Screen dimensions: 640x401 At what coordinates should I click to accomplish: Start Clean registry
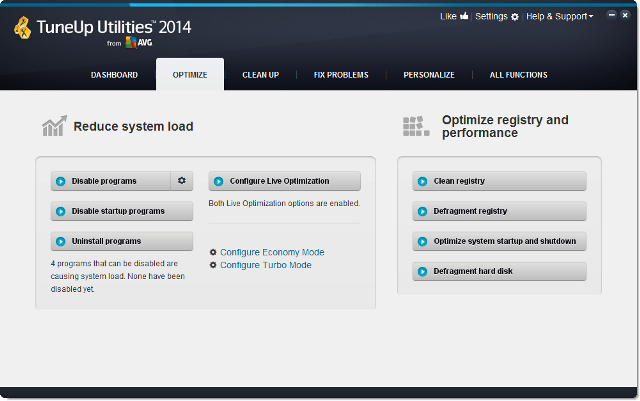tap(499, 181)
